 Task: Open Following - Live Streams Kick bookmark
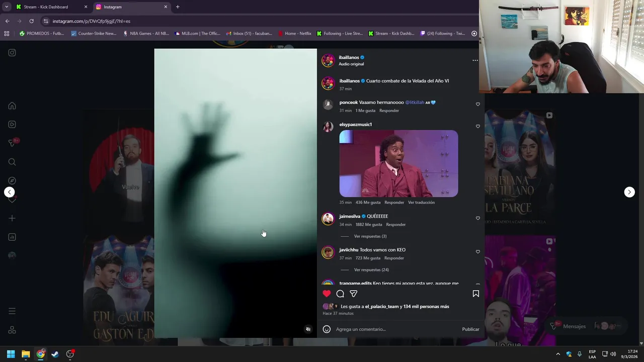click(340, 34)
